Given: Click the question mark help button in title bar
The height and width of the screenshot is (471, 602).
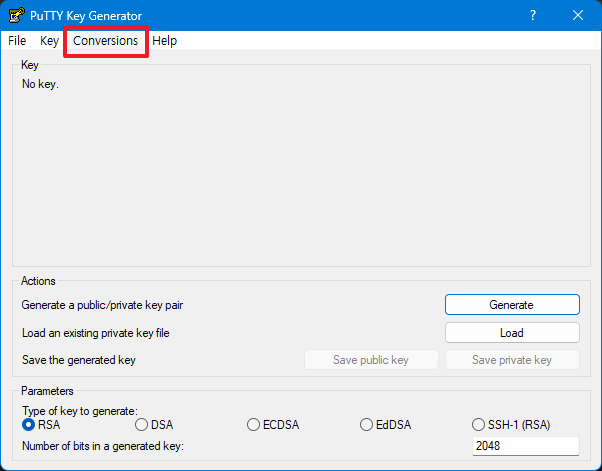Looking at the screenshot, I should 533,15.
